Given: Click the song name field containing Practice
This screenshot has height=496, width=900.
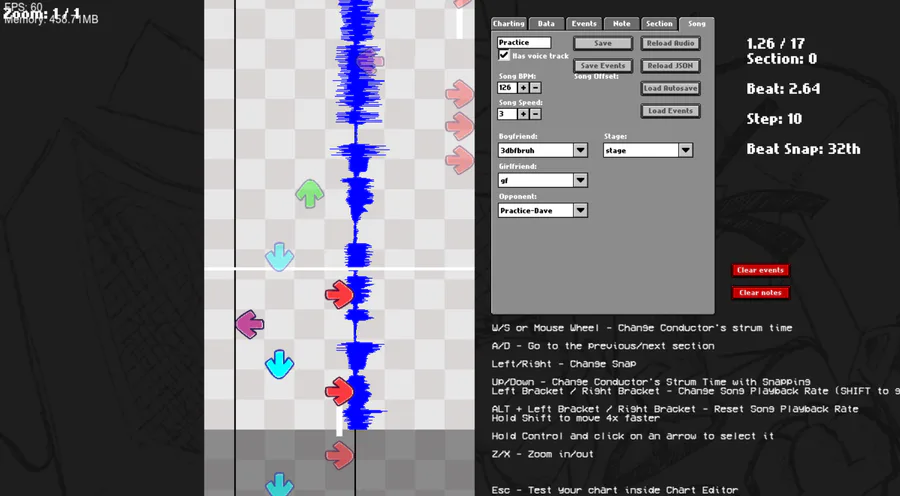Looking at the screenshot, I should [x=524, y=42].
